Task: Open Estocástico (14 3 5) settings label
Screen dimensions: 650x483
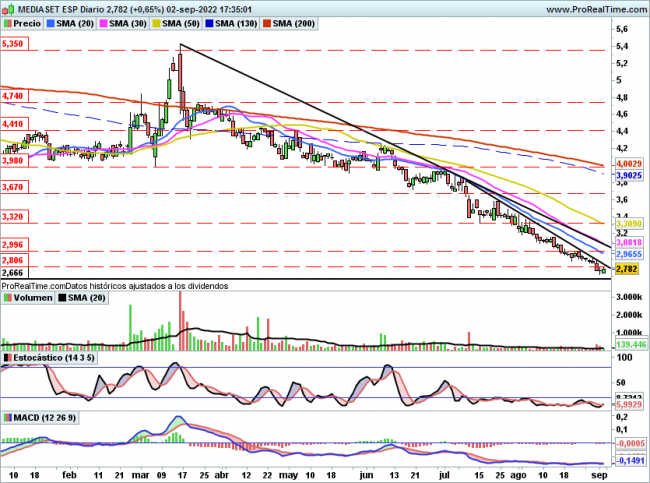Action: pyautogui.click(x=54, y=358)
